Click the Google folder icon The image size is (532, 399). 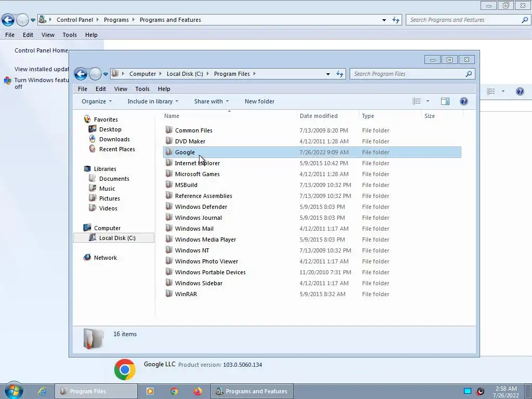click(x=169, y=152)
